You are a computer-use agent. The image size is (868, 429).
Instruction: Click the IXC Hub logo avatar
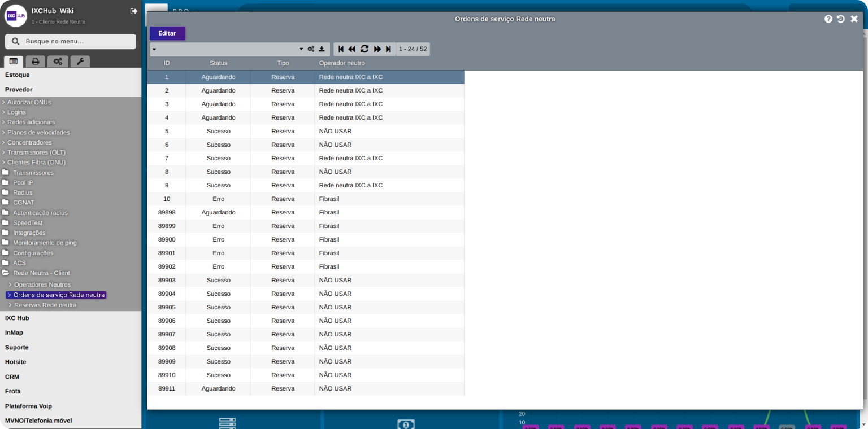click(x=16, y=16)
